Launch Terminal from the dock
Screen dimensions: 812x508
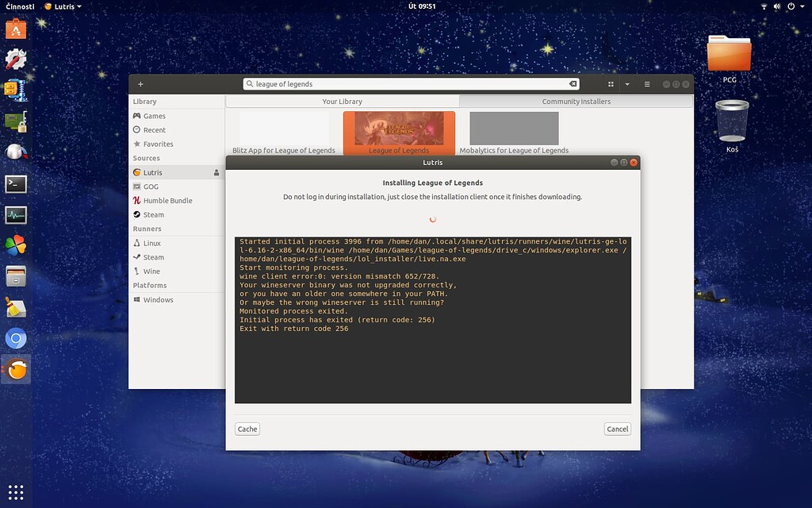click(x=16, y=184)
